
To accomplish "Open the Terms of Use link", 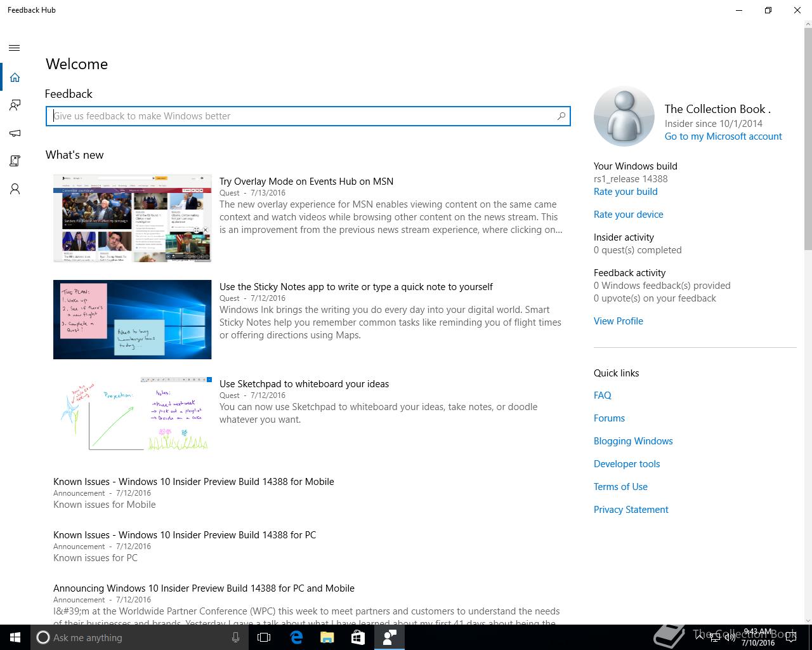I will click(620, 487).
